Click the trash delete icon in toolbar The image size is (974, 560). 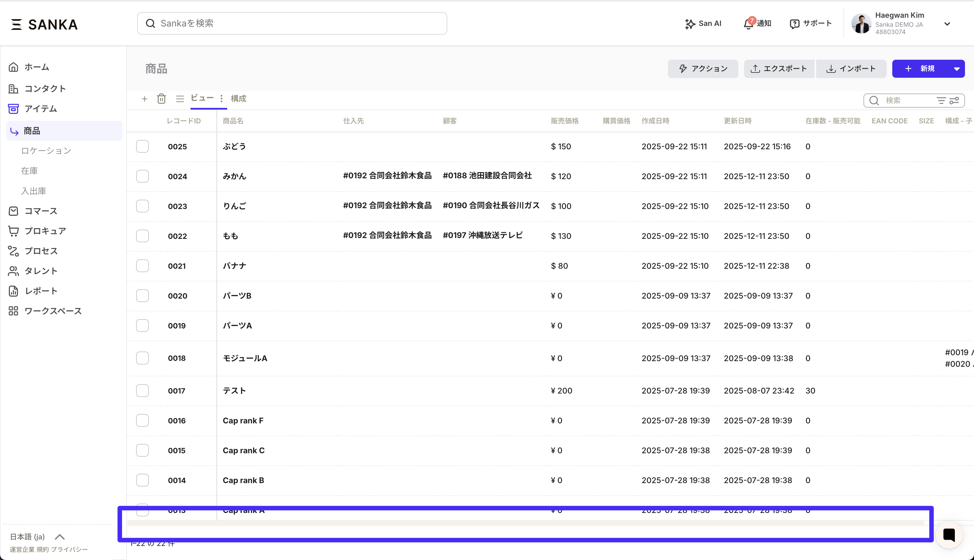point(161,99)
